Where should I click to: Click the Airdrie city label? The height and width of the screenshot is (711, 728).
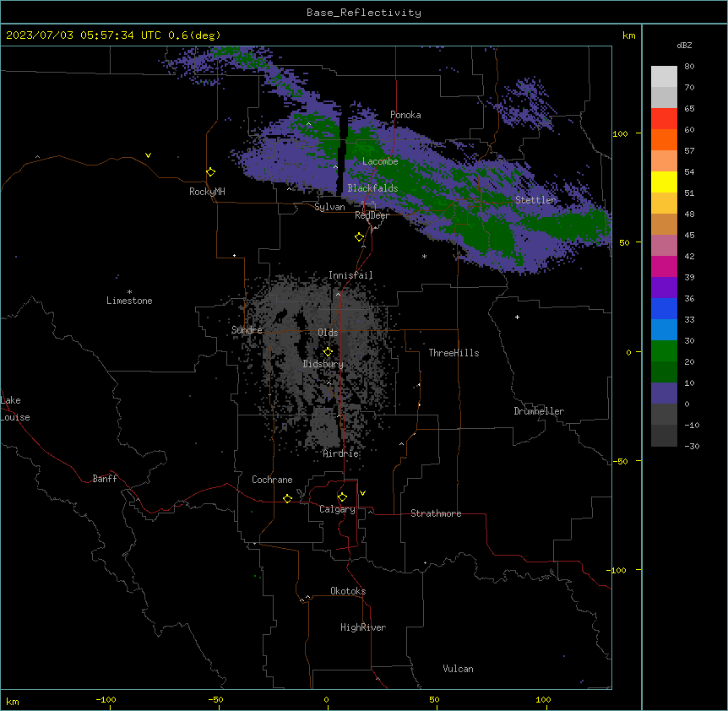click(x=341, y=453)
